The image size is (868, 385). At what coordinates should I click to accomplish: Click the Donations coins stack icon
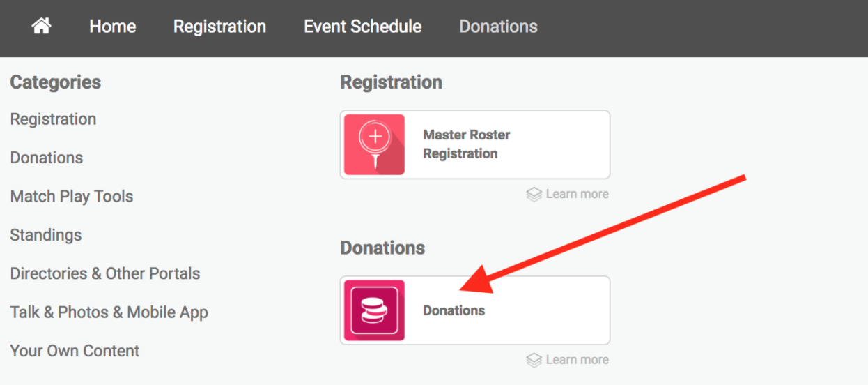pyautogui.click(x=374, y=310)
